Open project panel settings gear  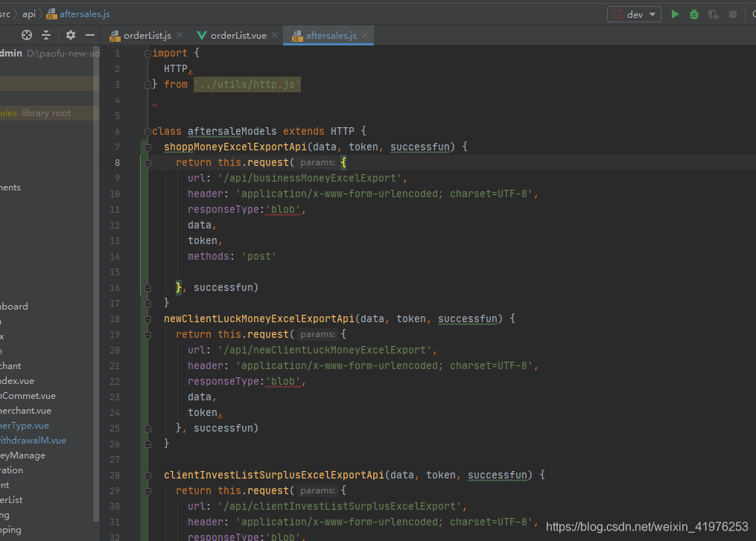pyautogui.click(x=71, y=35)
